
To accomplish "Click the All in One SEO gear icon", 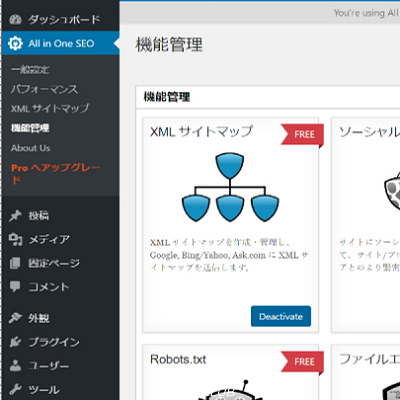I will 15,43.
